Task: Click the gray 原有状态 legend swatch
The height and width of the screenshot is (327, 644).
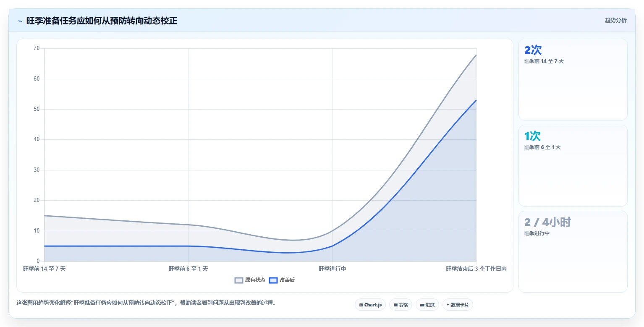Action: click(239, 280)
